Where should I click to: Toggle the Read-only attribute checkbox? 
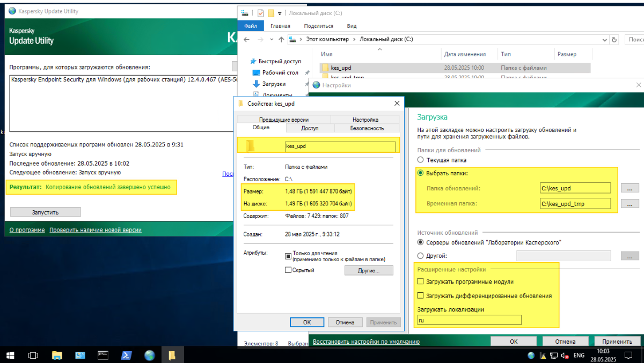click(x=288, y=256)
